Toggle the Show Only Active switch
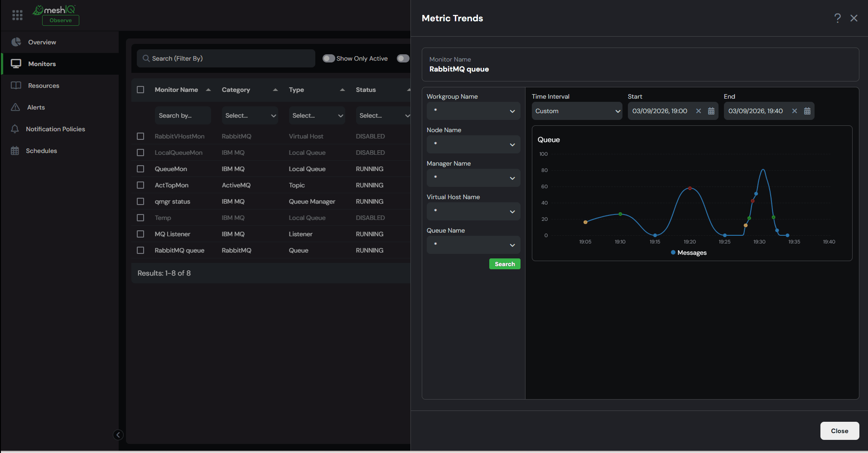The height and width of the screenshot is (453, 868). [329, 58]
